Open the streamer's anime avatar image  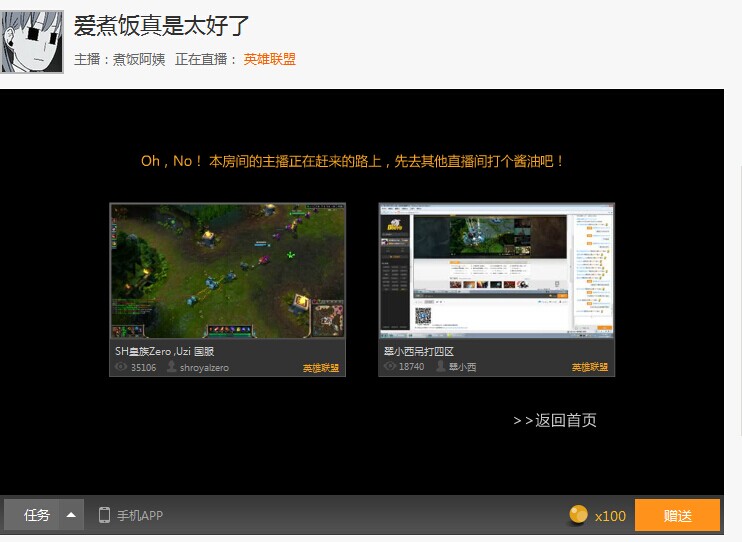pos(32,42)
